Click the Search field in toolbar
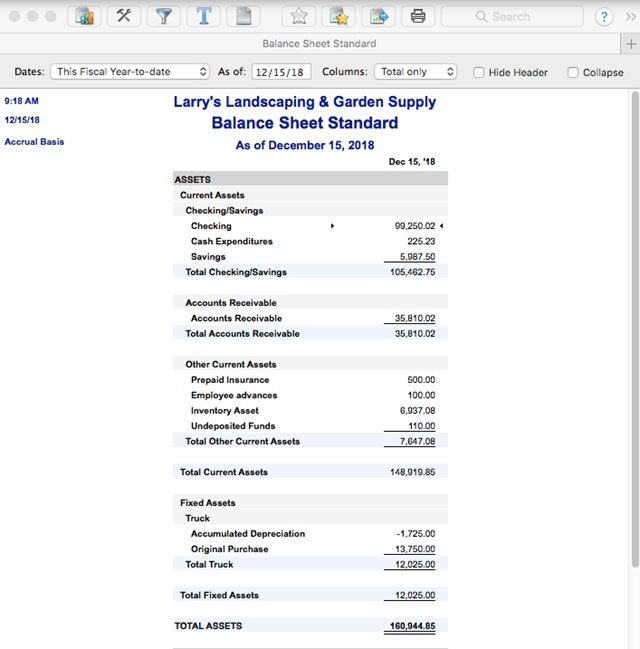640x649 pixels. 513,17
